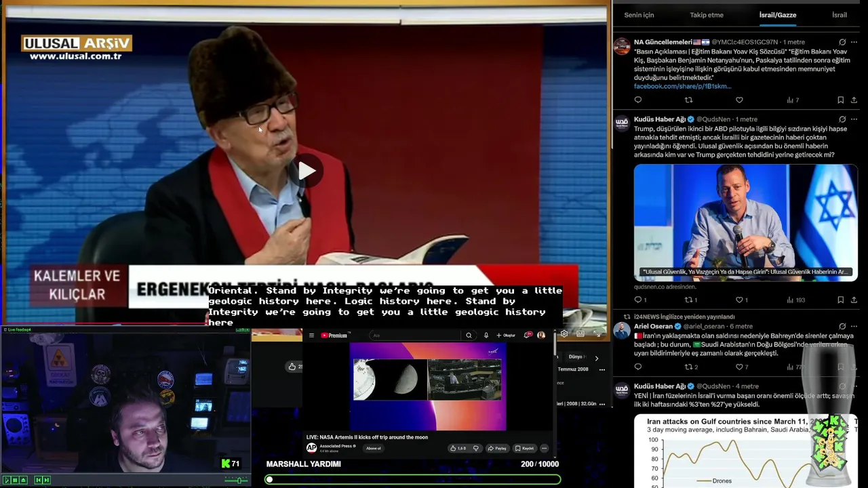Open the Ulusal Güvenlik article card caption
This screenshot has width=868, height=488.
(745, 272)
